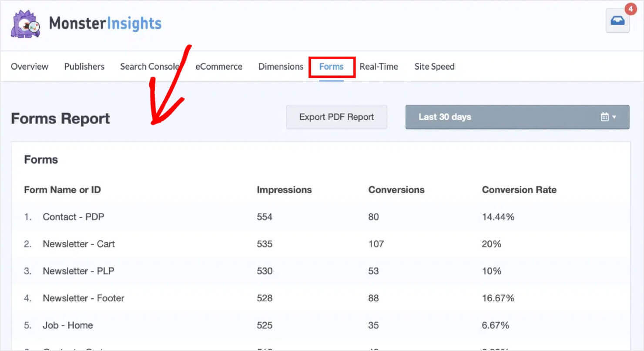This screenshot has width=644, height=351.
Task: Open the Dimensions report
Action: coord(281,66)
